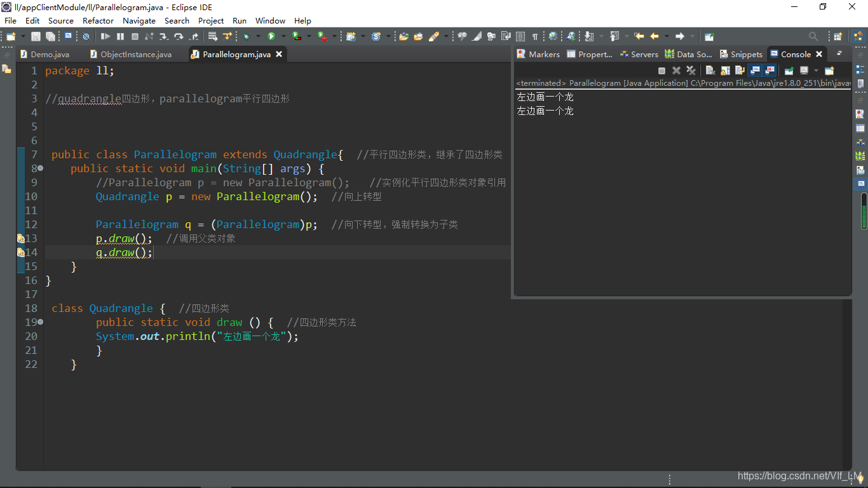This screenshot has width=868, height=488.
Task: Click the green Run button
Action: [x=271, y=36]
